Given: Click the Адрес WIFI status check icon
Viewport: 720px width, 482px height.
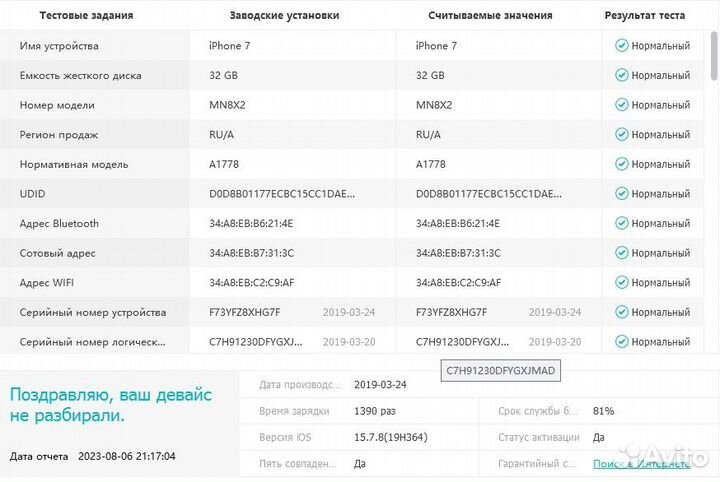Looking at the screenshot, I should (x=621, y=283).
